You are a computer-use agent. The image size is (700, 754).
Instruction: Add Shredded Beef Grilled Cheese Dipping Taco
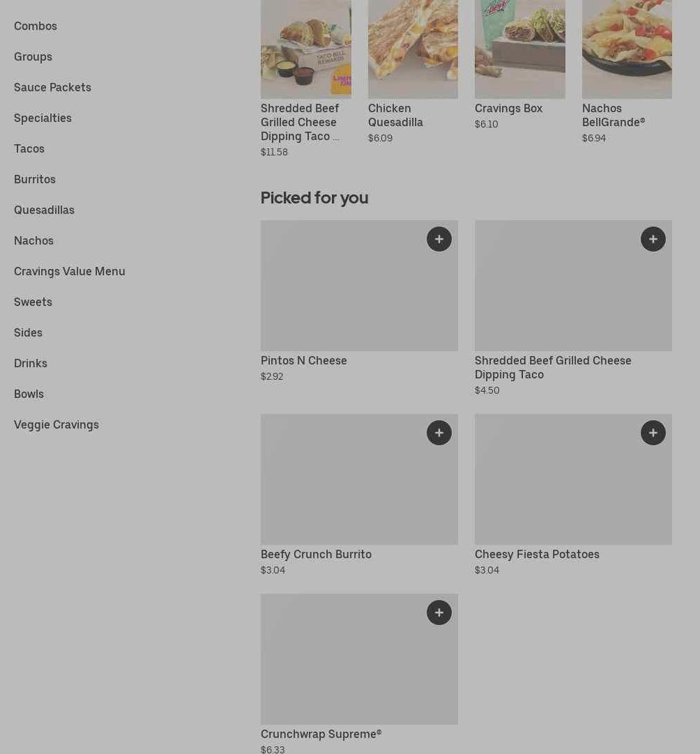click(x=653, y=239)
